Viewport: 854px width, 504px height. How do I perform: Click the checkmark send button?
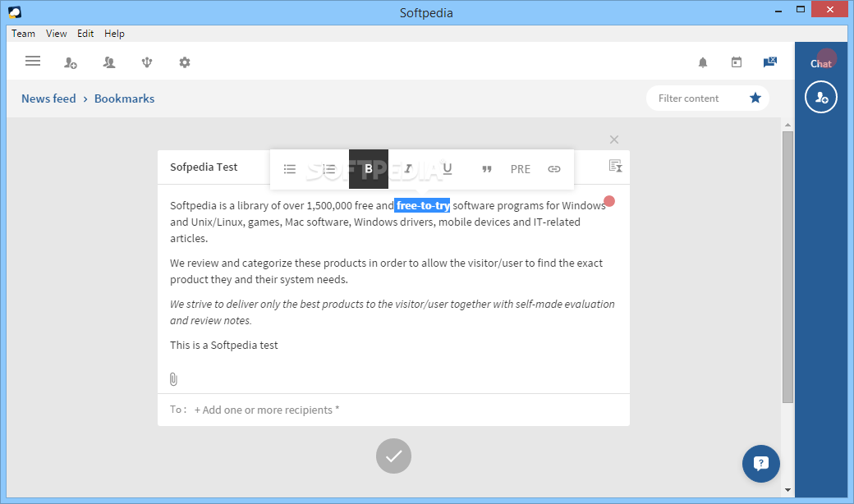click(x=394, y=456)
